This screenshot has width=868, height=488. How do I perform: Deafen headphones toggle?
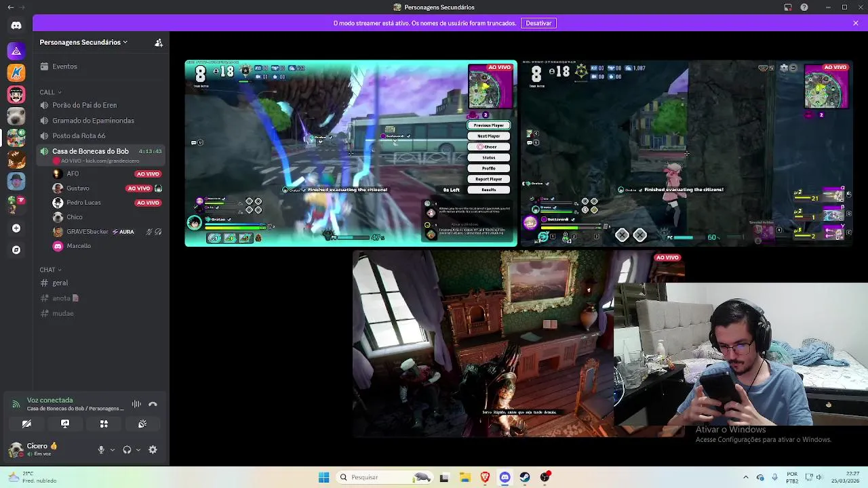127,449
